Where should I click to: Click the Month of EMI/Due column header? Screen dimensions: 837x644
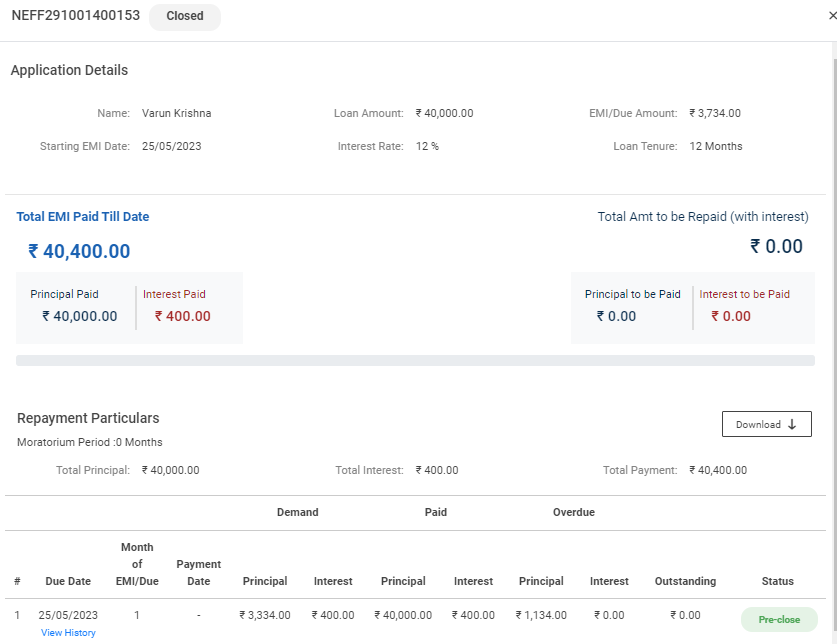click(x=137, y=564)
